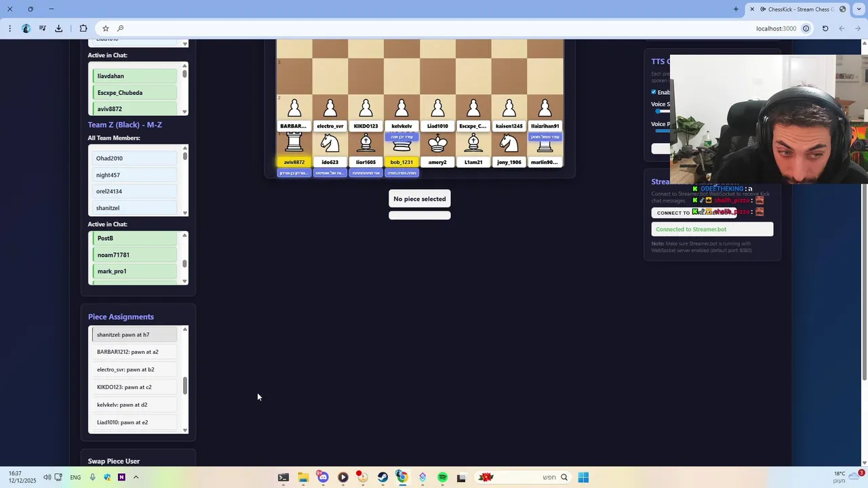Select the white pawn labeled BARBAR on a2

294,108
